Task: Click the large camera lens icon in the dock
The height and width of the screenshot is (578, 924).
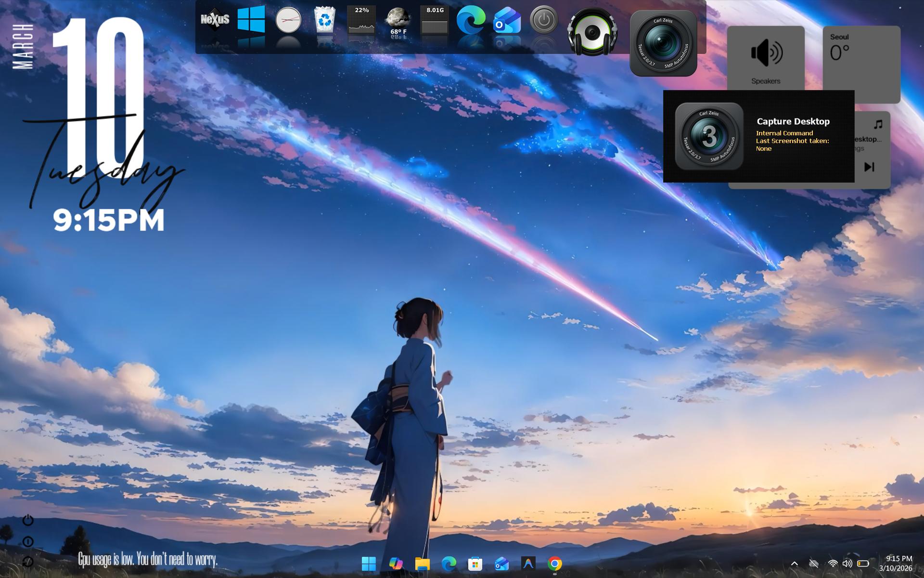Action: [x=664, y=43]
